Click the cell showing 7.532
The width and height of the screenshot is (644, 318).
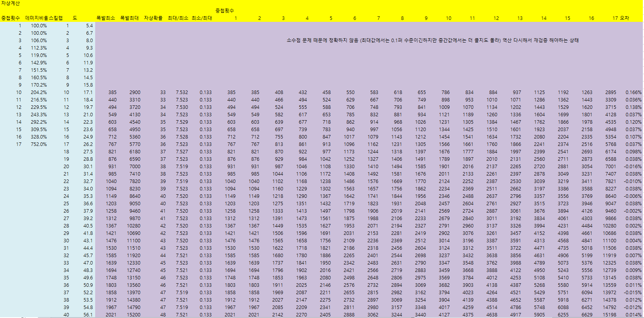(182, 92)
